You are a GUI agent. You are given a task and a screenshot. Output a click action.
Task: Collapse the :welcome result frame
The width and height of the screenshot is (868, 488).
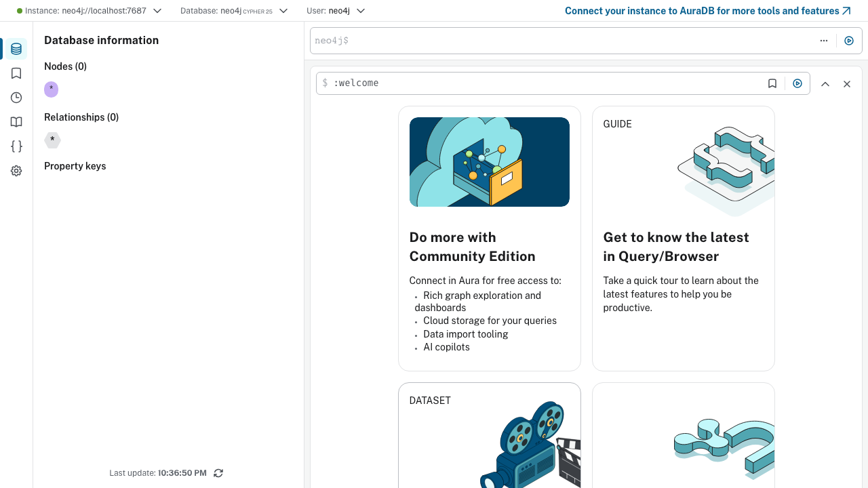pyautogui.click(x=825, y=84)
